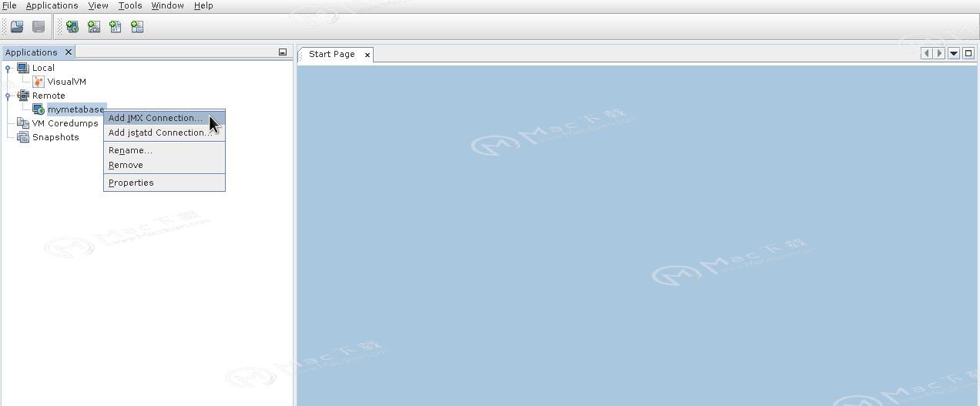This screenshot has height=406, width=980.
Task: Click the Snapshots icon in tree
Action: pyautogui.click(x=23, y=137)
